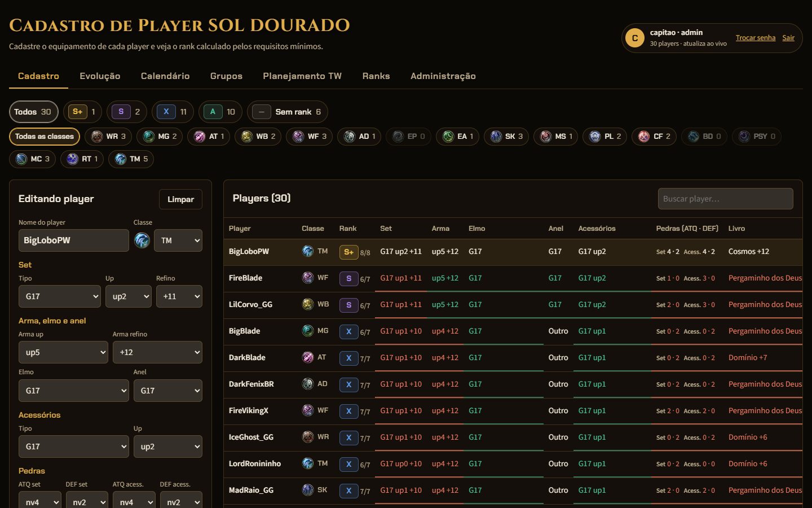812x508 pixels.
Task: Click the AD class icon chip
Action: point(359,137)
